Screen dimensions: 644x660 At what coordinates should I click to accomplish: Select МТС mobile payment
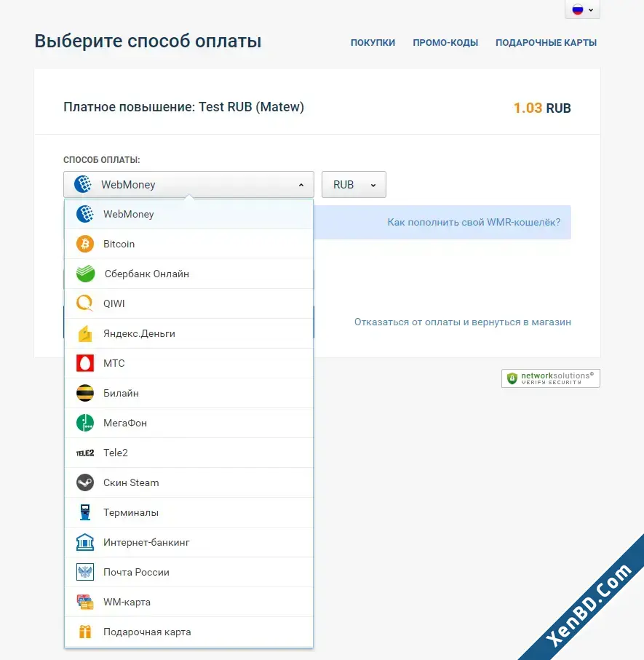click(188, 363)
